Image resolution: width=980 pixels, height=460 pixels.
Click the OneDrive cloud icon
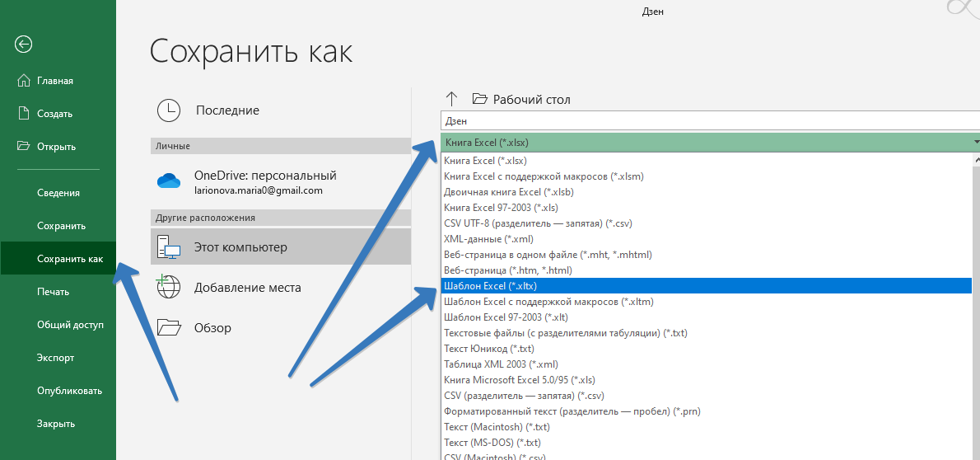169,182
